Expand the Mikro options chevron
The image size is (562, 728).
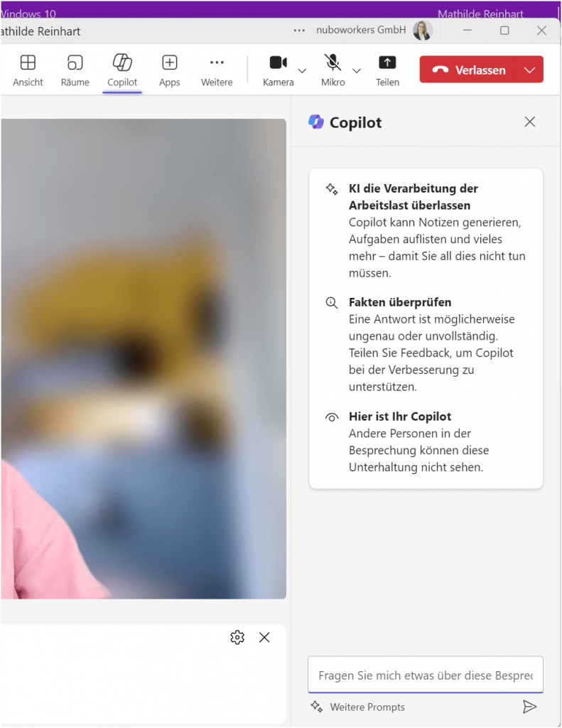click(357, 70)
